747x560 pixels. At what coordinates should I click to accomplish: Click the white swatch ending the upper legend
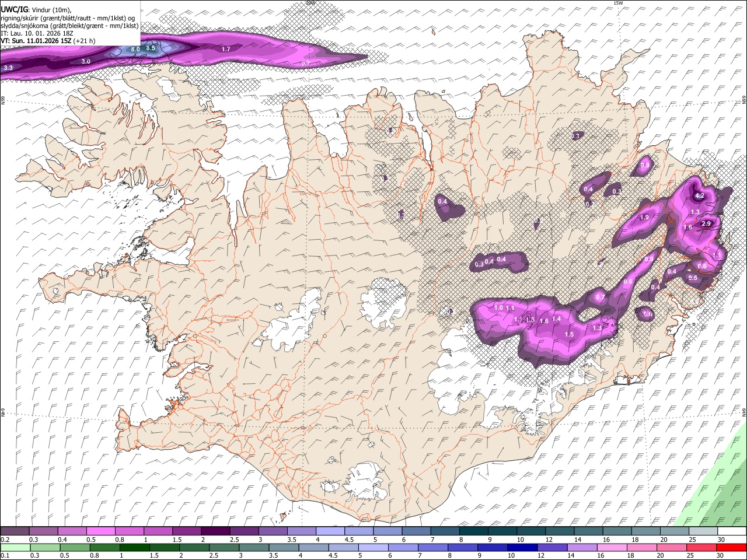coord(731,531)
